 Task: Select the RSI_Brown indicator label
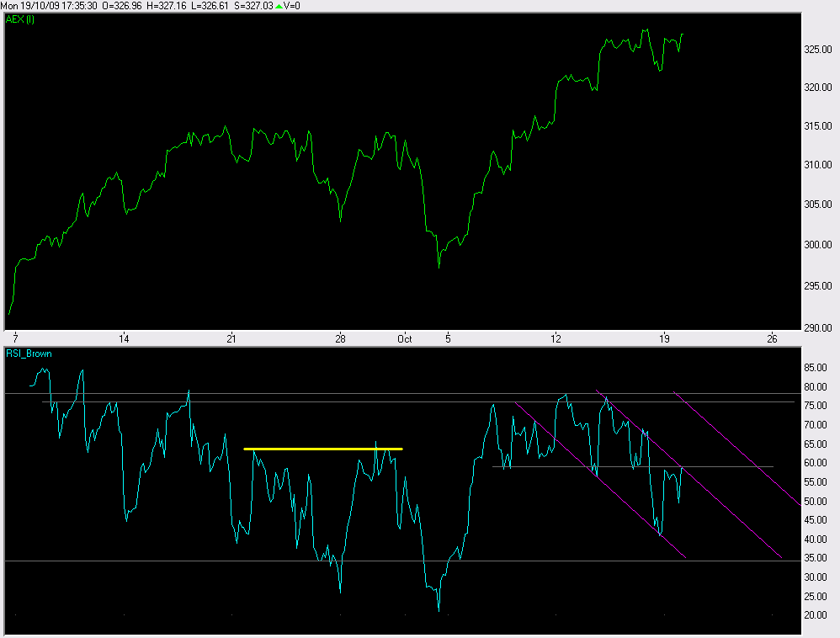(29, 354)
